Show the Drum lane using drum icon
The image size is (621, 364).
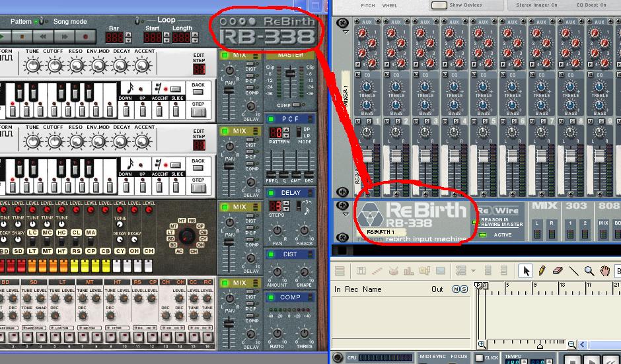(393, 271)
